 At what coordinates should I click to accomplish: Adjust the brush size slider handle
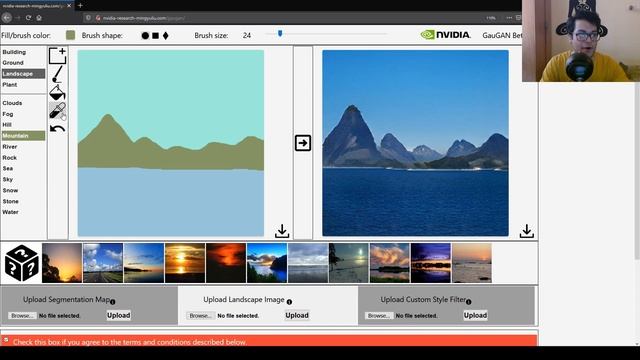(280, 33)
